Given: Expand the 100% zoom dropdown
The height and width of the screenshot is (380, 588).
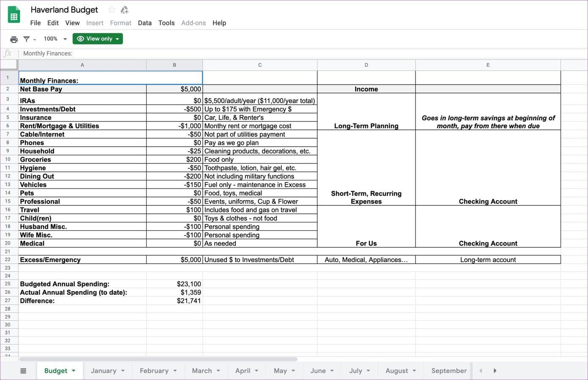Looking at the screenshot, I should click(55, 38).
